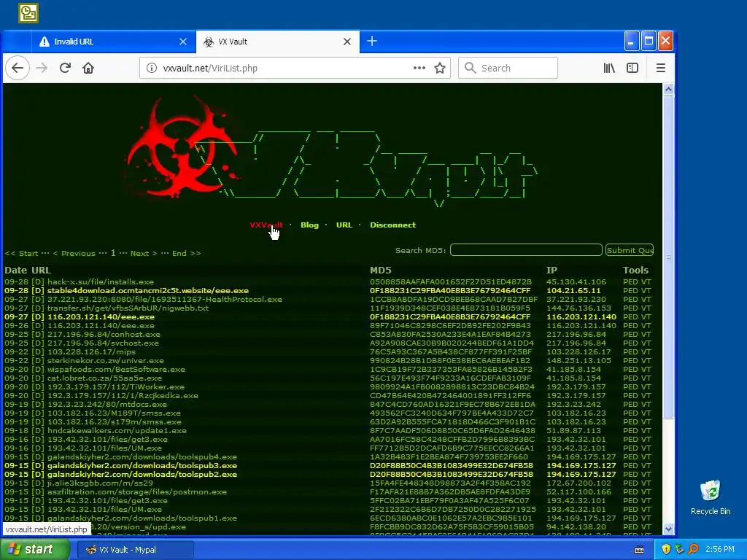Viewport: 747px width, 560px height.
Task: Go back with the browser back arrow
Action: pyautogui.click(x=18, y=68)
